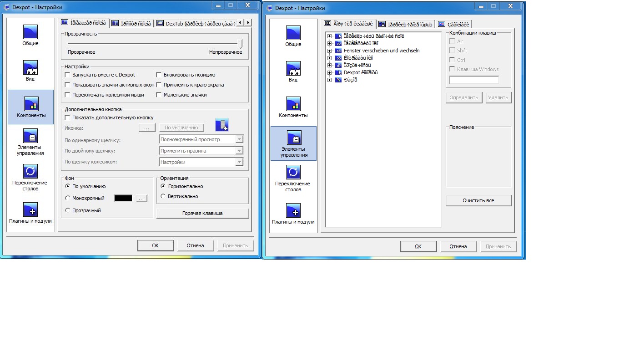The height and width of the screenshot is (337, 644).
Task: Open Переключение столов in left window sidebar
Action: click(x=30, y=178)
